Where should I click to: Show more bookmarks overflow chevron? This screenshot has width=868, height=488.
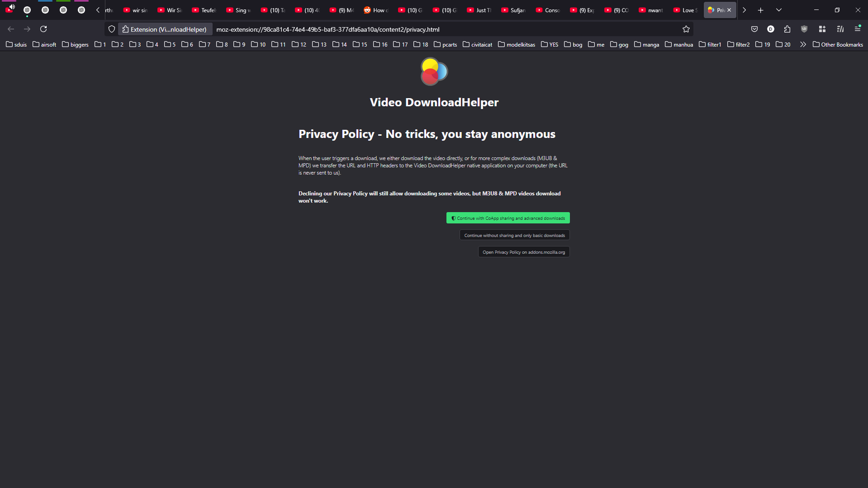pos(803,44)
